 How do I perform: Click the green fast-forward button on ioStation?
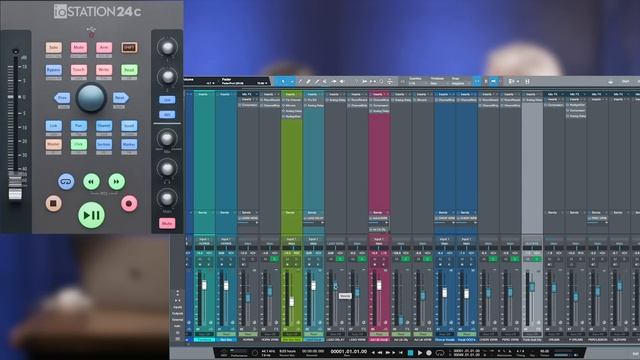point(116,181)
